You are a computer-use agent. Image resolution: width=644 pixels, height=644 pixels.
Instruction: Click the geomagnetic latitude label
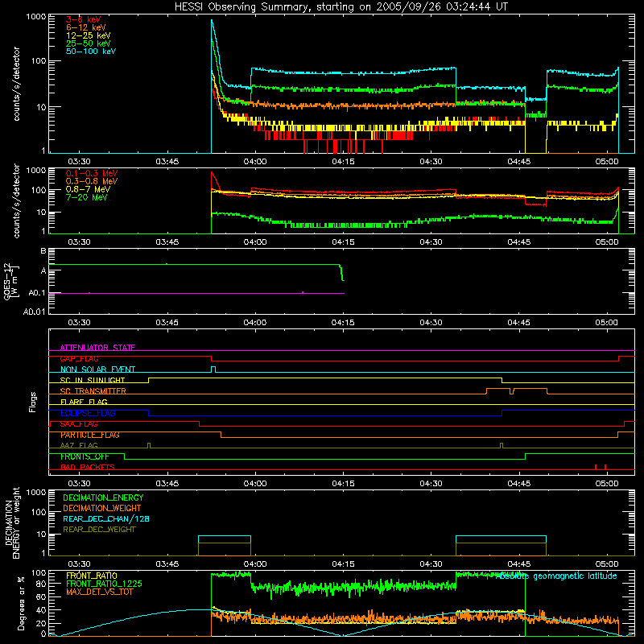556,576
